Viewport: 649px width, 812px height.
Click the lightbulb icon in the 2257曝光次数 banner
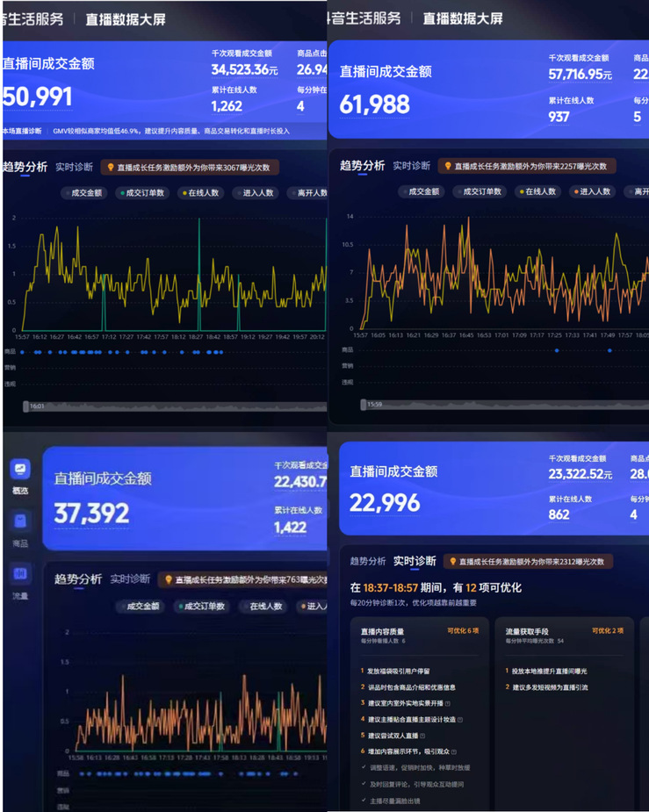tap(448, 166)
